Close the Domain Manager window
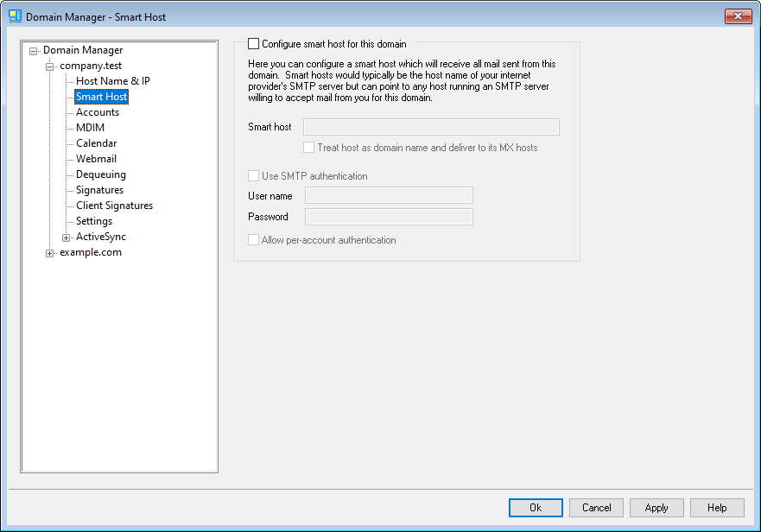This screenshot has height=532, width=761. 737,16
